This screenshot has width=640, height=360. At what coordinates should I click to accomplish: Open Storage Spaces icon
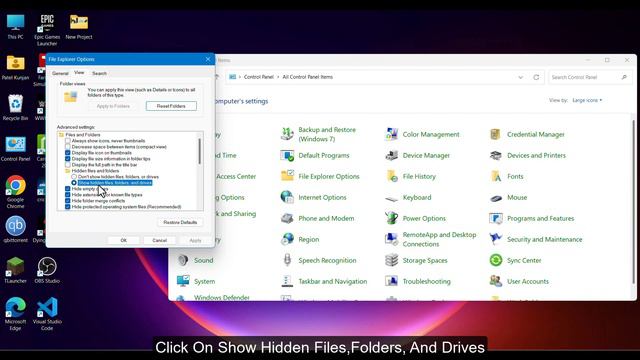[392, 260]
